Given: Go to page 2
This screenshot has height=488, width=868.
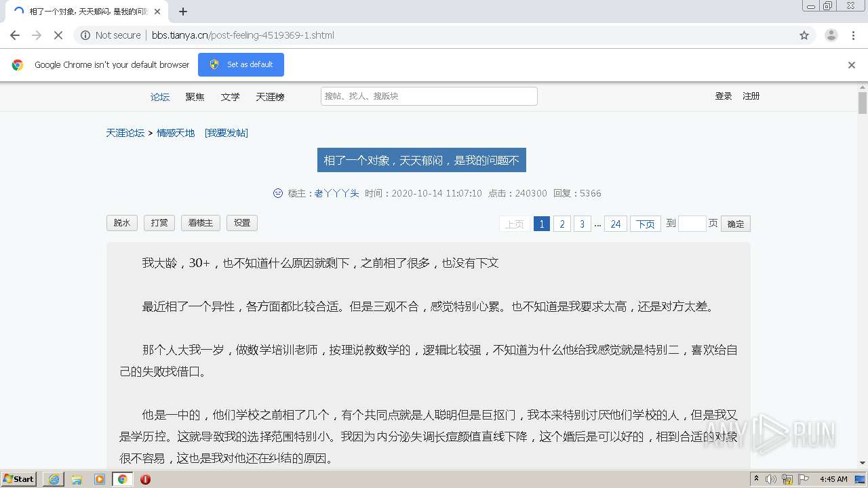Looking at the screenshot, I should (x=561, y=224).
